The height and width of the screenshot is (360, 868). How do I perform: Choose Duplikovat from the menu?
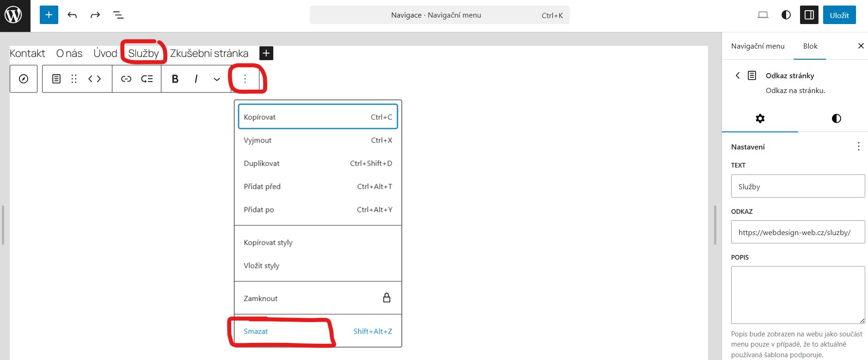tap(318, 163)
